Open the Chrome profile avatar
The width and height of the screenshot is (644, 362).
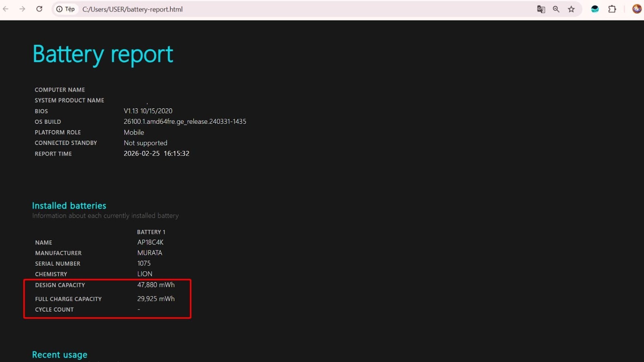click(637, 9)
